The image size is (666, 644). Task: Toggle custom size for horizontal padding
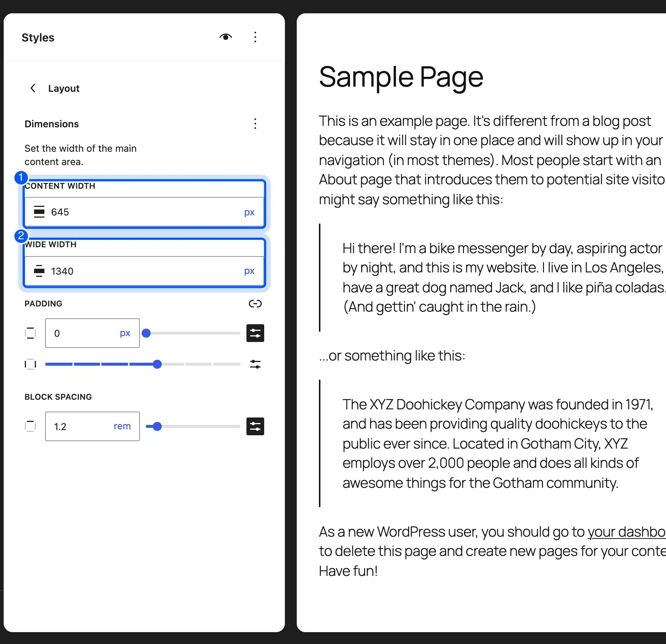255,364
